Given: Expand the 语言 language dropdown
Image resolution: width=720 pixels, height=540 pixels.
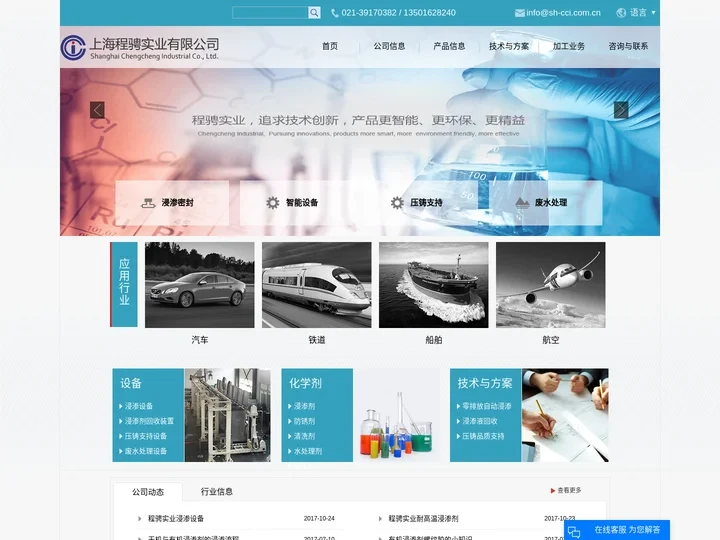Looking at the screenshot, I should [x=642, y=13].
